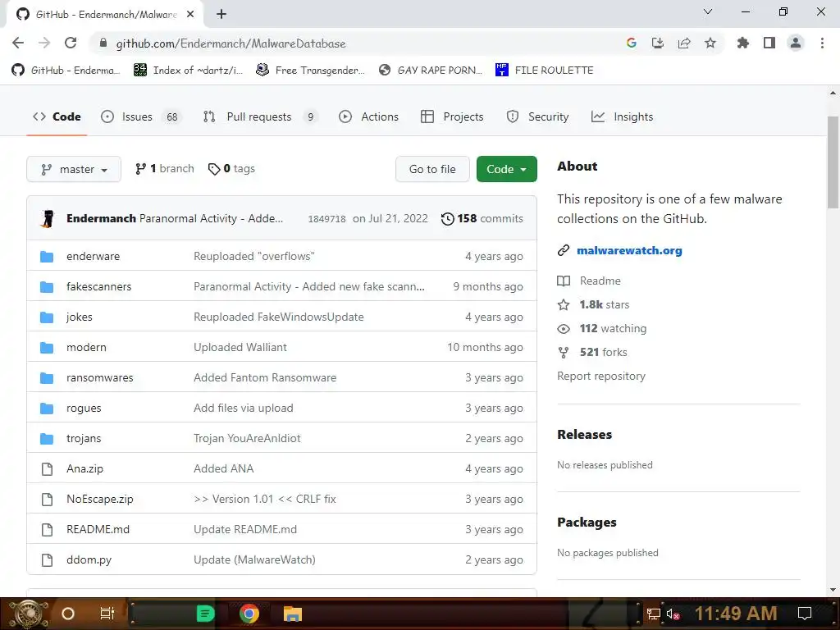Open the Insights tab
The image size is (840, 630).
(622, 116)
